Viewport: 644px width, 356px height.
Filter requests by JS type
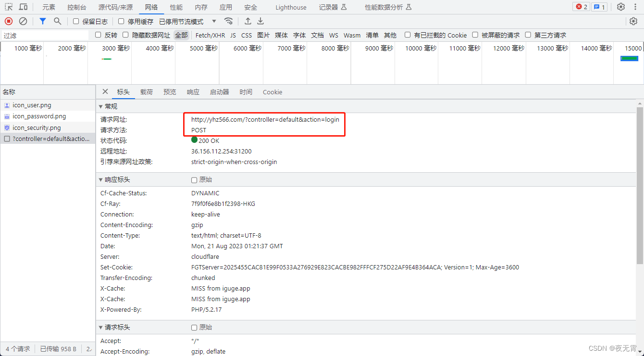pyautogui.click(x=233, y=35)
